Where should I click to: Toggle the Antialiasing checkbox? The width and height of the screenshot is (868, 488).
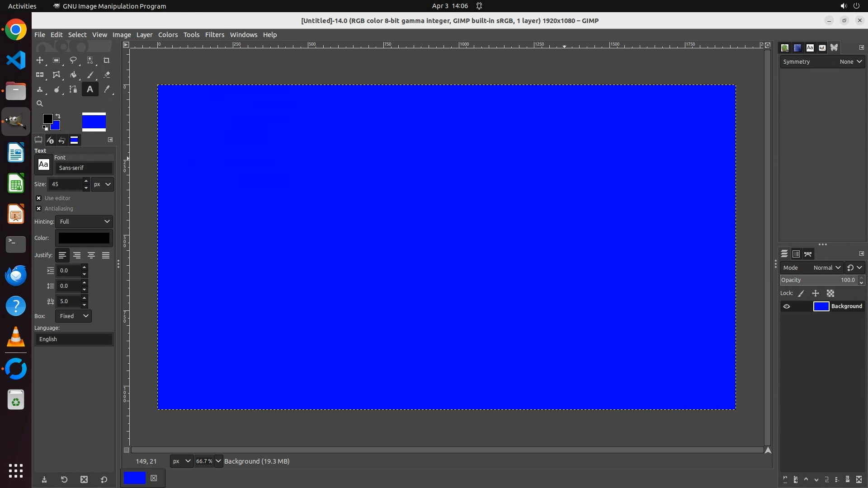(39, 208)
